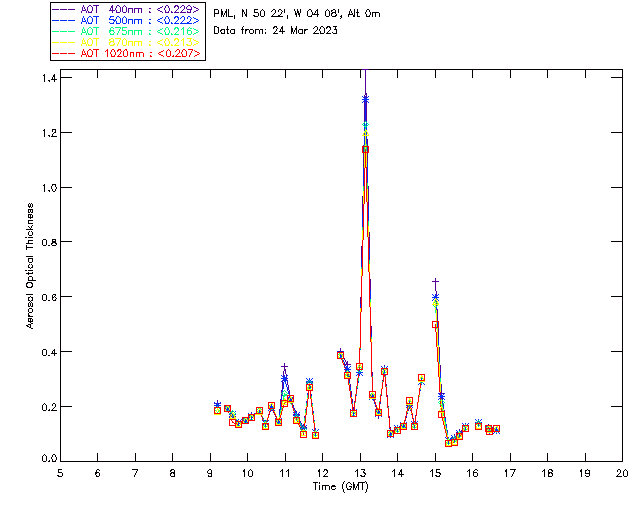Viewport: 640px width, 512px height.
Task: Click the AOT 500nm legend entry
Action: point(127,20)
